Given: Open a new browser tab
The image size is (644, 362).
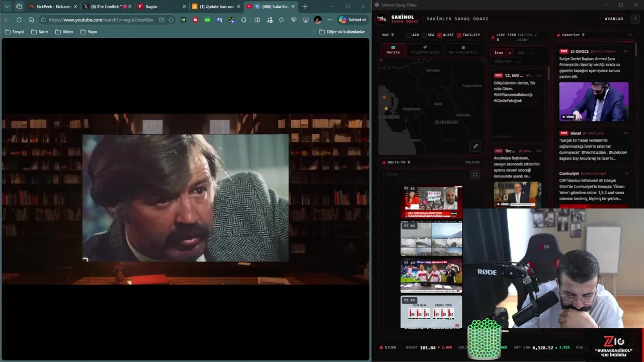Looking at the screenshot, I should click(x=305, y=7).
